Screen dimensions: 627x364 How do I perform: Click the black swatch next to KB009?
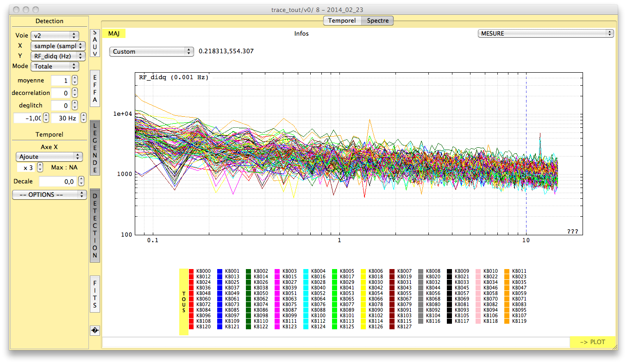(450, 271)
